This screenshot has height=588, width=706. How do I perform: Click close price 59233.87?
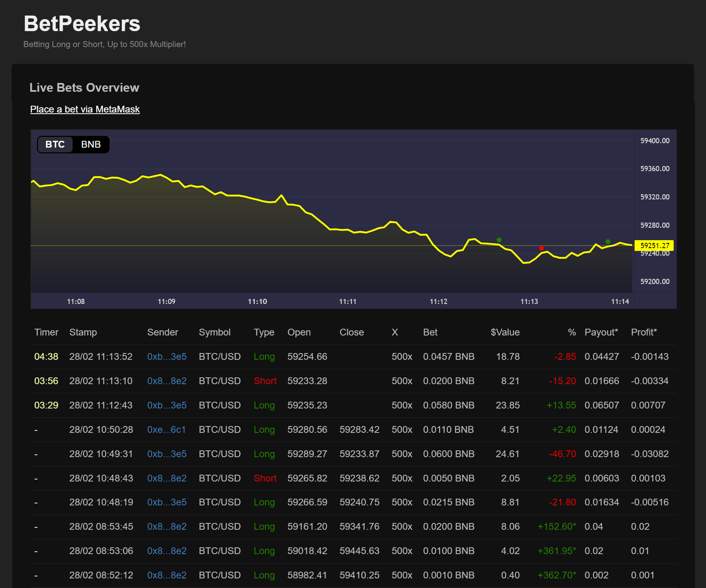[x=360, y=454]
